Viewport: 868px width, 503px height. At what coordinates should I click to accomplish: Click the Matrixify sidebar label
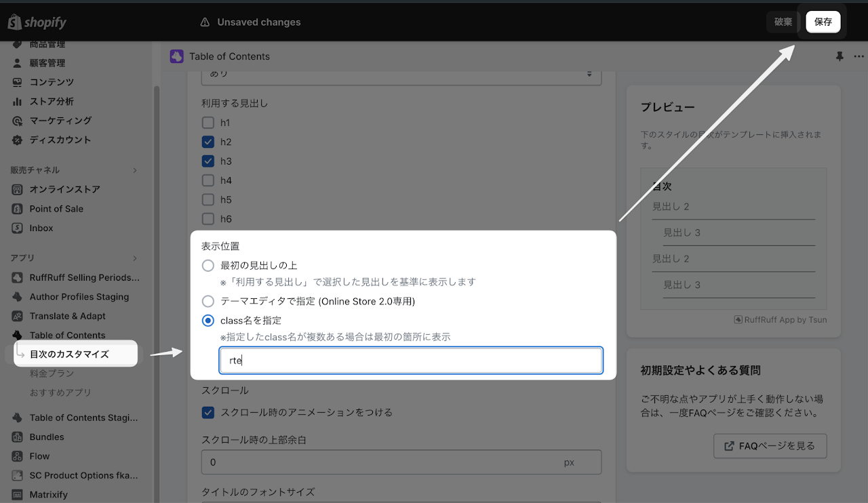[x=49, y=494]
